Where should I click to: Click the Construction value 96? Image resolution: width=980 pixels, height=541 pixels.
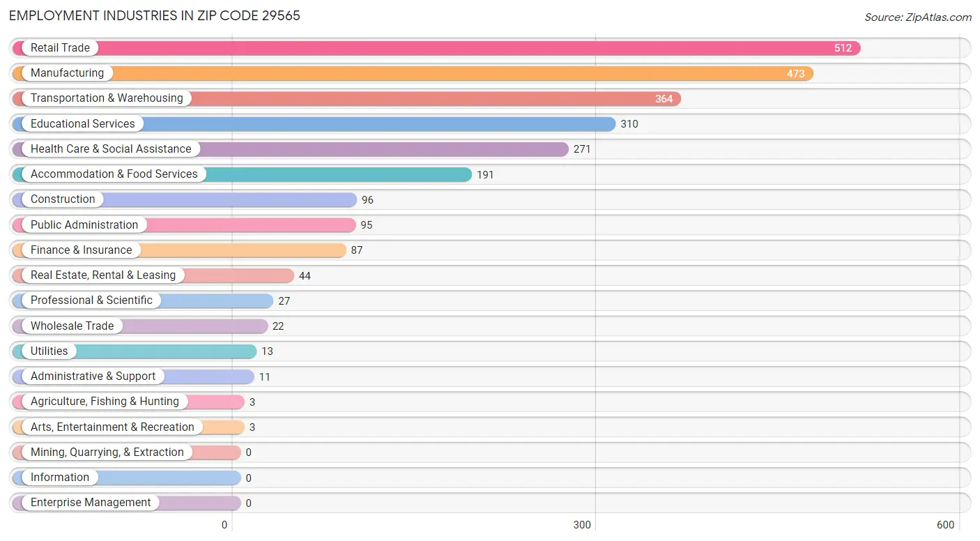point(367,200)
